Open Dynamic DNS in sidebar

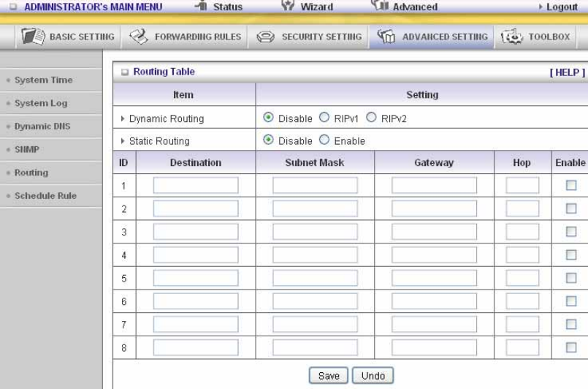[x=42, y=126]
